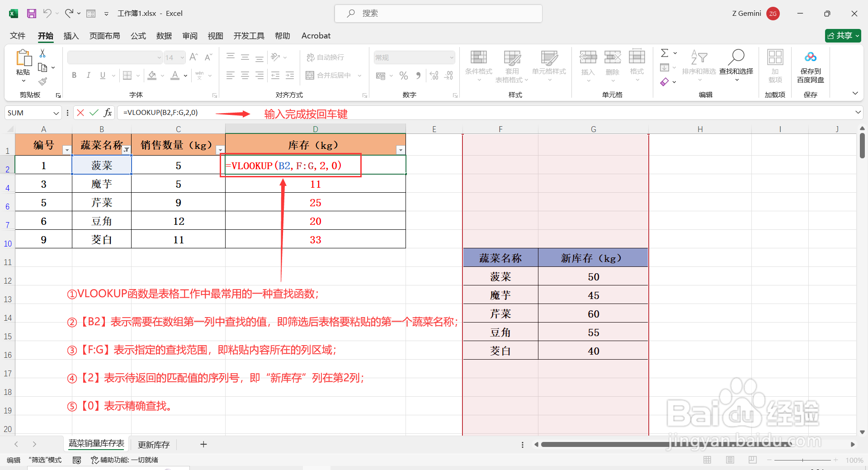The width and height of the screenshot is (868, 470).
Task: Click the increase font size icon
Action: 193,57
